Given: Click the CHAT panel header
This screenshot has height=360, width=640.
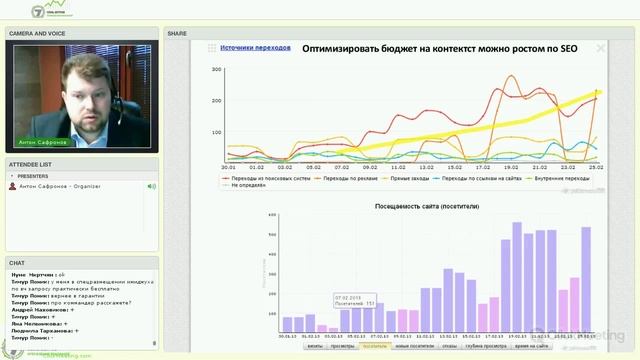Looking at the screenshot, I should (x=82, y=263).
